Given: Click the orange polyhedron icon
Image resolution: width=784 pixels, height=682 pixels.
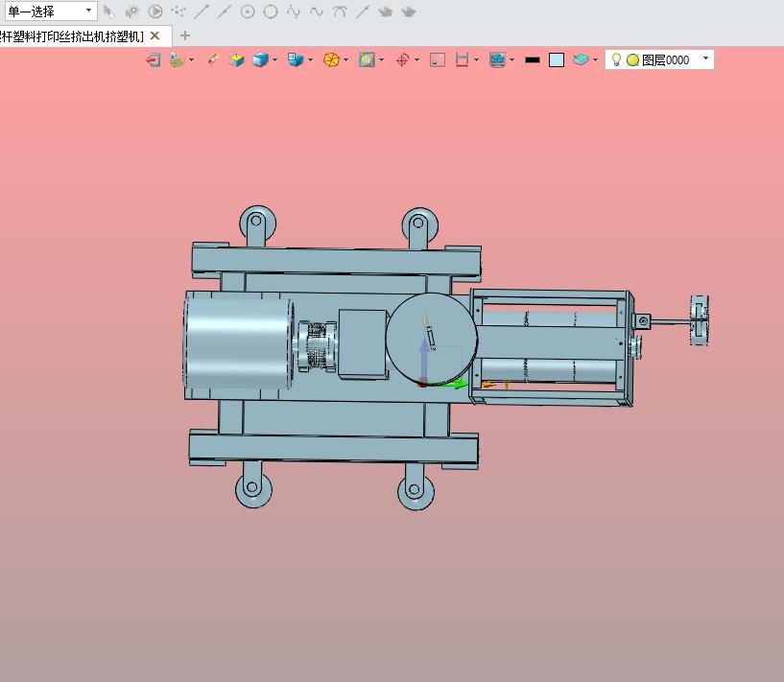Looking at the screenshot, I should [x=331, y=60].
